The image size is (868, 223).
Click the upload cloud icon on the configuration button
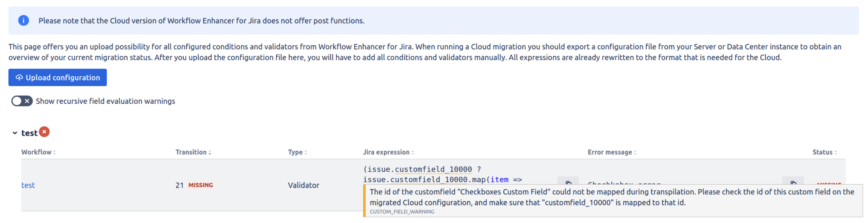(19, 77)
